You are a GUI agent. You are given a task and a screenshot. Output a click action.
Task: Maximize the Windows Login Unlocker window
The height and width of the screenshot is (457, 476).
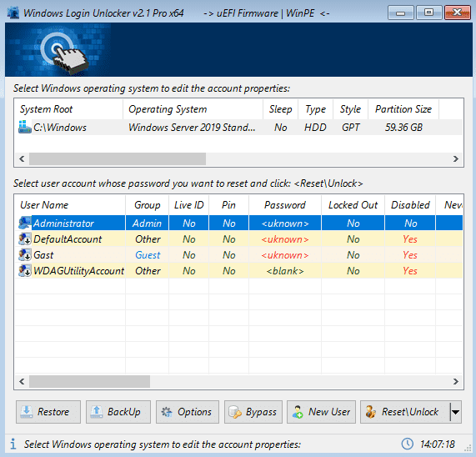pos(428,13)
